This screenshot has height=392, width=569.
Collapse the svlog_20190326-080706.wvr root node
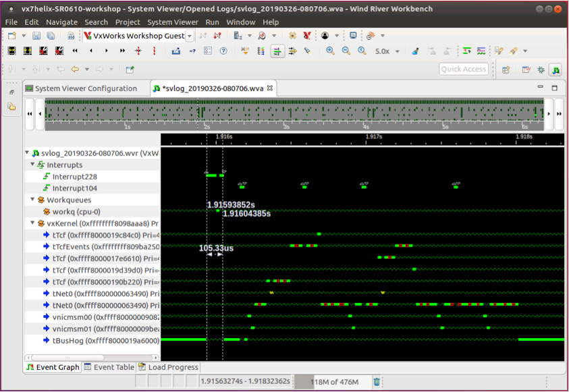pyautogui.click(x=27, y=152)
